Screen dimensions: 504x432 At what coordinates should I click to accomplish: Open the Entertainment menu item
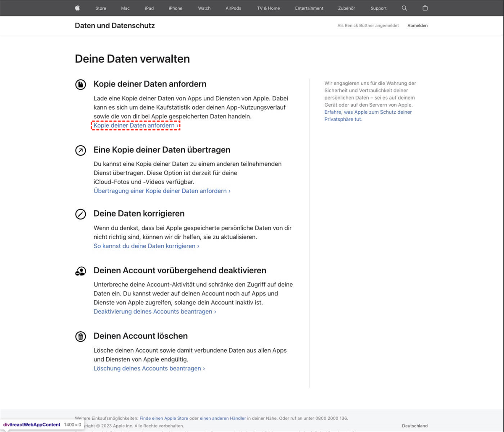[x=309, y=8]
